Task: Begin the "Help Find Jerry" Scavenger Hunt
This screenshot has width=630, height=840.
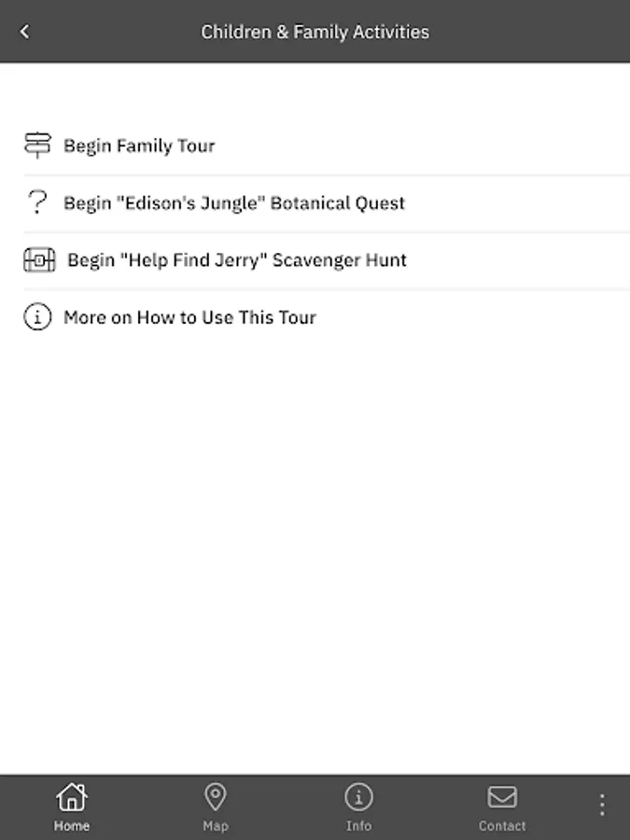Action: (237, 260)
